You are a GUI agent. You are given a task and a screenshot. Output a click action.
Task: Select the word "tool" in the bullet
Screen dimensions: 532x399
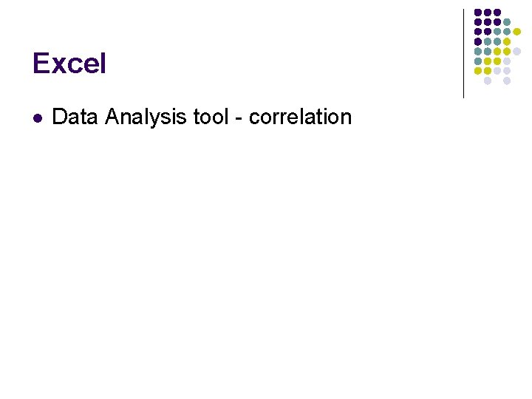tap(211, 117)
